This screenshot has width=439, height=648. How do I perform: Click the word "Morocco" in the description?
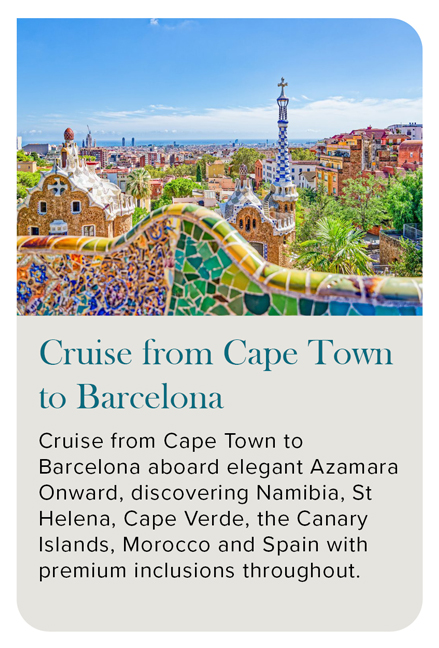pos(167,545)
